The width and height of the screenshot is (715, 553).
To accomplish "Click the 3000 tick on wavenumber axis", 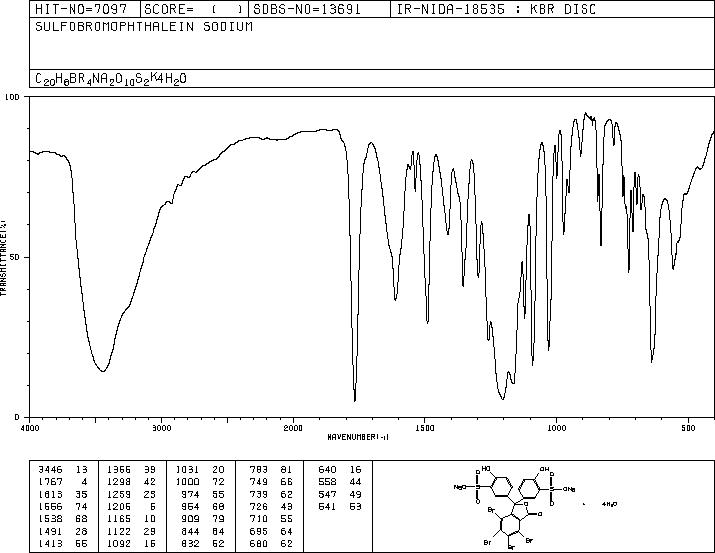I will pyautogui.click(x=161, y=428).
